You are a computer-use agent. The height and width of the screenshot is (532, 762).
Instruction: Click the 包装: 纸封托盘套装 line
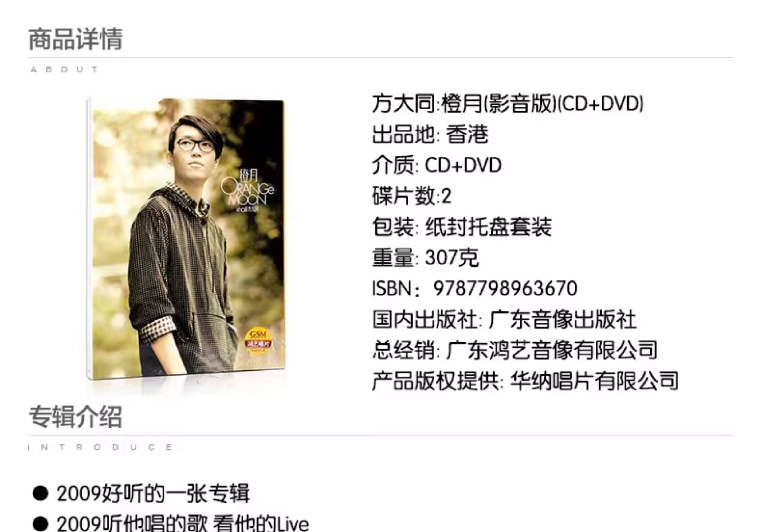coord(462,227)
